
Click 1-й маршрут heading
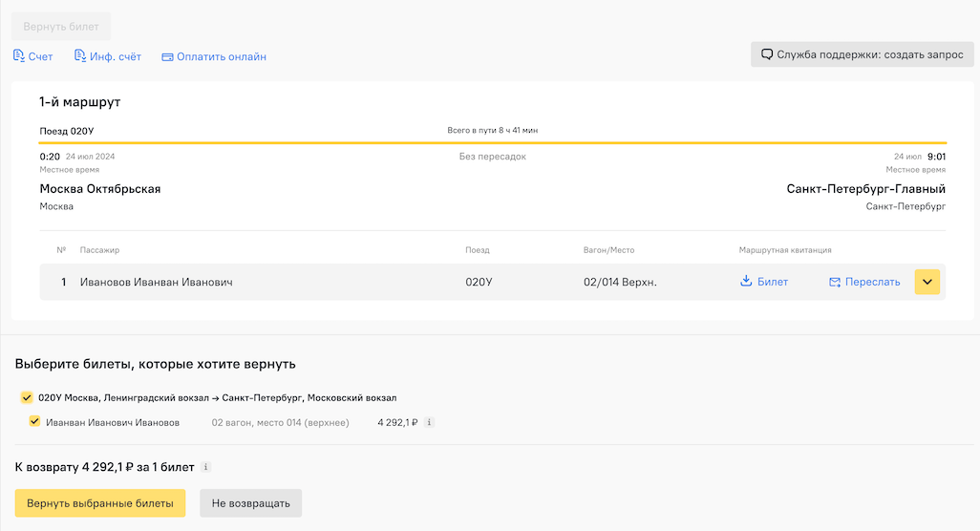(x=80, y=102)
